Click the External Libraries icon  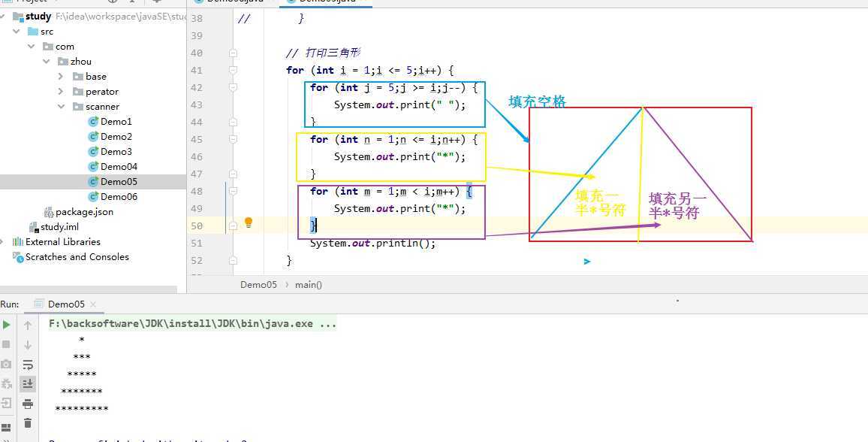pyautogui.click(x=18, y=241)
